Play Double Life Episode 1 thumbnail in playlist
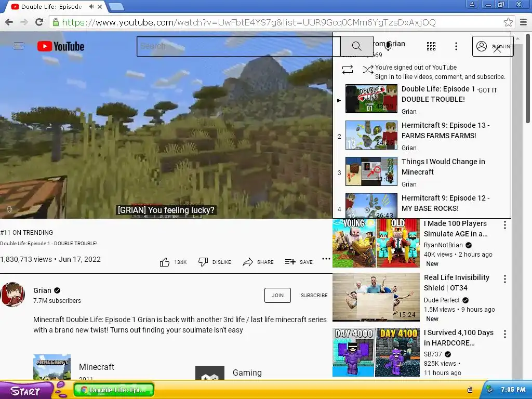 [x=371, y=99]
